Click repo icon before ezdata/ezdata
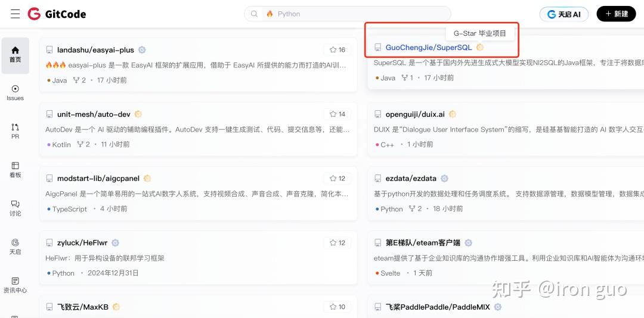The image size is (644, 318). tap(378, 179)
